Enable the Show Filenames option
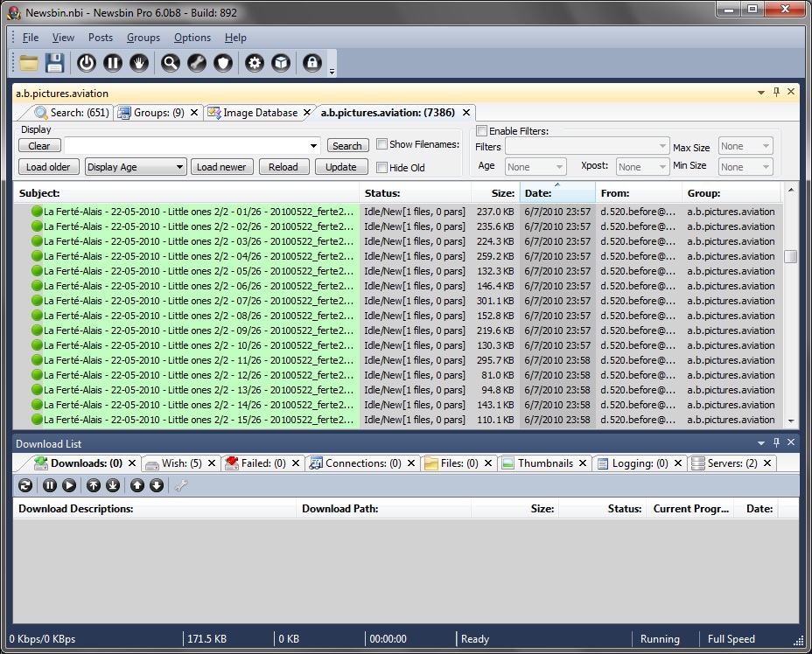The height and width of the screenshot is (654, 812). (x=381, y=144)
